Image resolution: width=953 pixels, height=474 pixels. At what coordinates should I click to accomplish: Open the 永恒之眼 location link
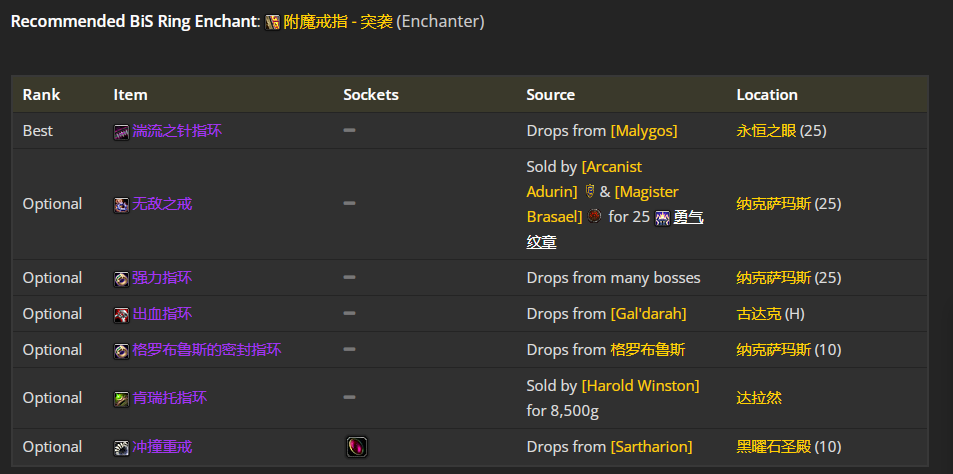pyautogui.click(x=766, y=131)
